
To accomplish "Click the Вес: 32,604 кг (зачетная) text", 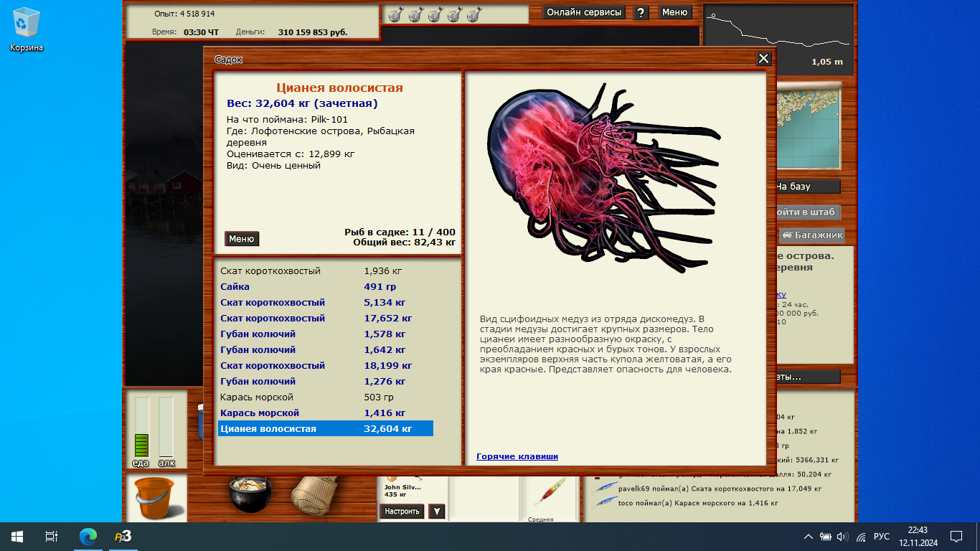I will (302, 103).
